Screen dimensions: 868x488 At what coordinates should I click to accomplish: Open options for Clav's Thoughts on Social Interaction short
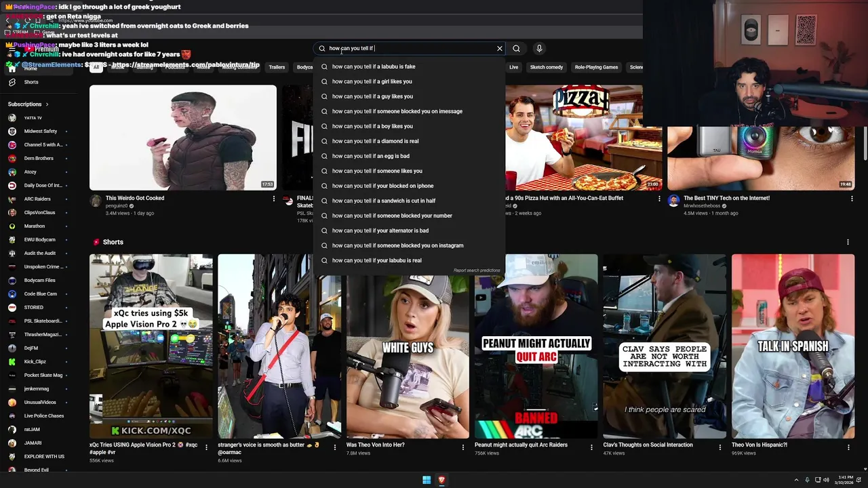click(720, 447)
